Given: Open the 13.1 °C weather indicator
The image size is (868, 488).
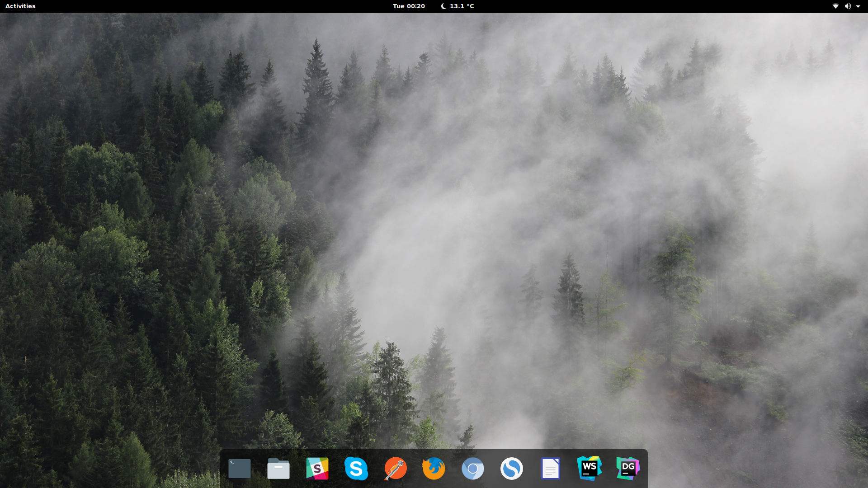Looking at the screenshot, I should (x=462, y=6).
